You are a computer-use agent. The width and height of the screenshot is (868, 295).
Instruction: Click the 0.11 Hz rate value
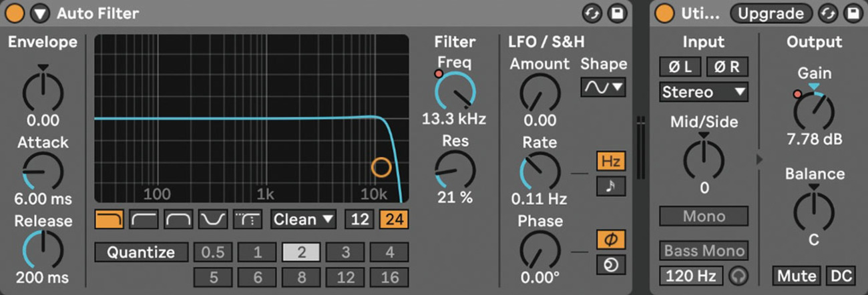click(x=539, y=199)
